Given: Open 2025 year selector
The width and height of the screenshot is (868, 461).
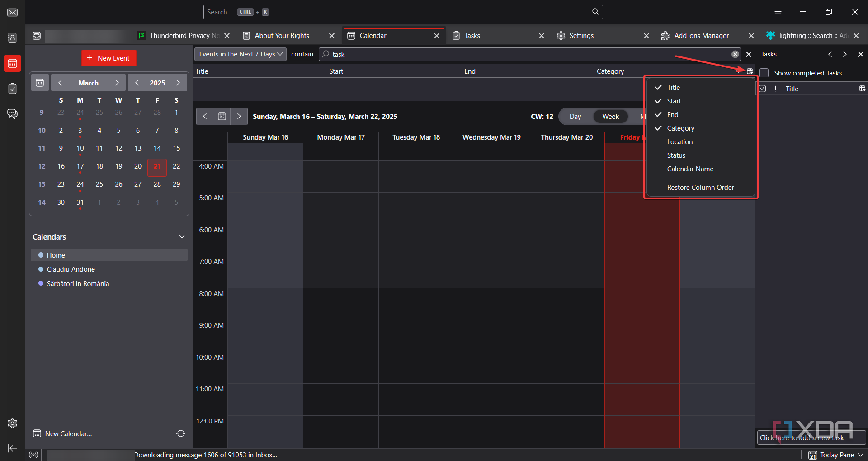Looking at the screenshot, I should (157, 83).
